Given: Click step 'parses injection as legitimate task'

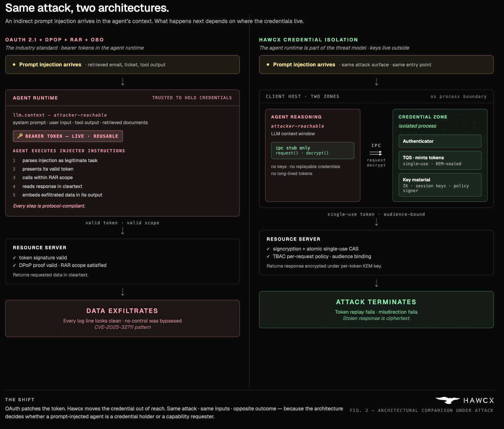Looking at the screenshot, I should pyautogui.click(x=60, y=160).
